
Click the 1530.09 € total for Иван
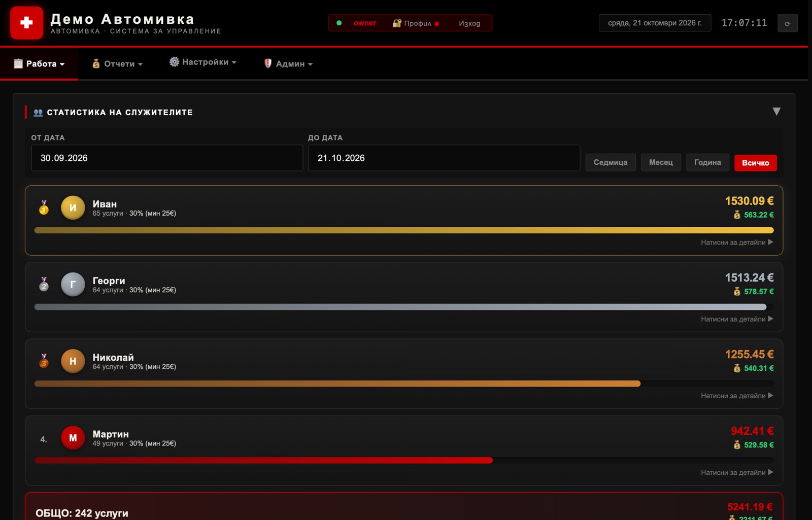coord(749,201)
